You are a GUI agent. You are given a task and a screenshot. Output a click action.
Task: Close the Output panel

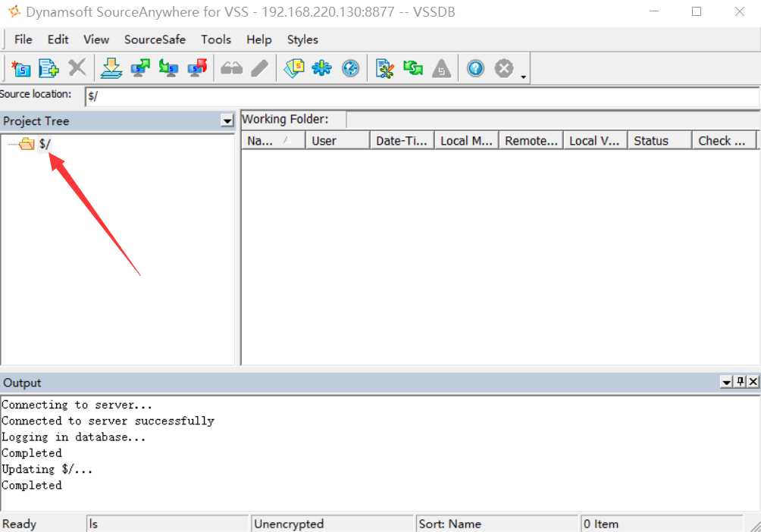click(x=753, y=382)
